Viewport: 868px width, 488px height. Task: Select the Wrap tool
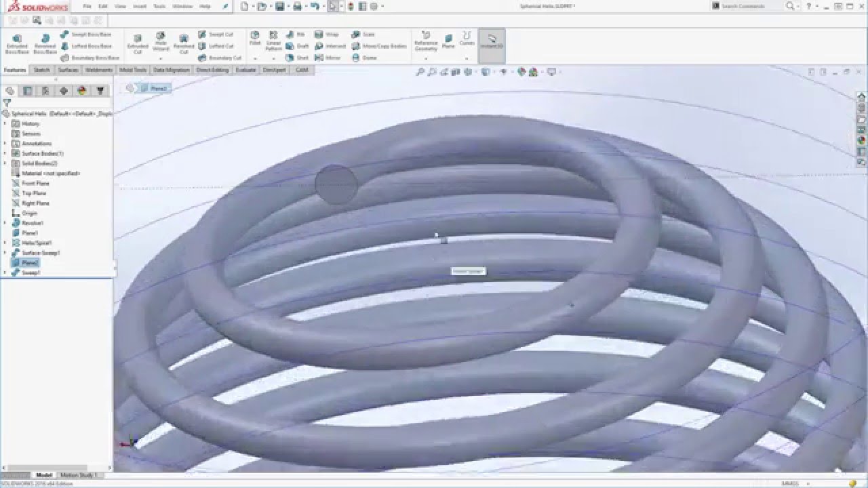(x=326, y=34)
